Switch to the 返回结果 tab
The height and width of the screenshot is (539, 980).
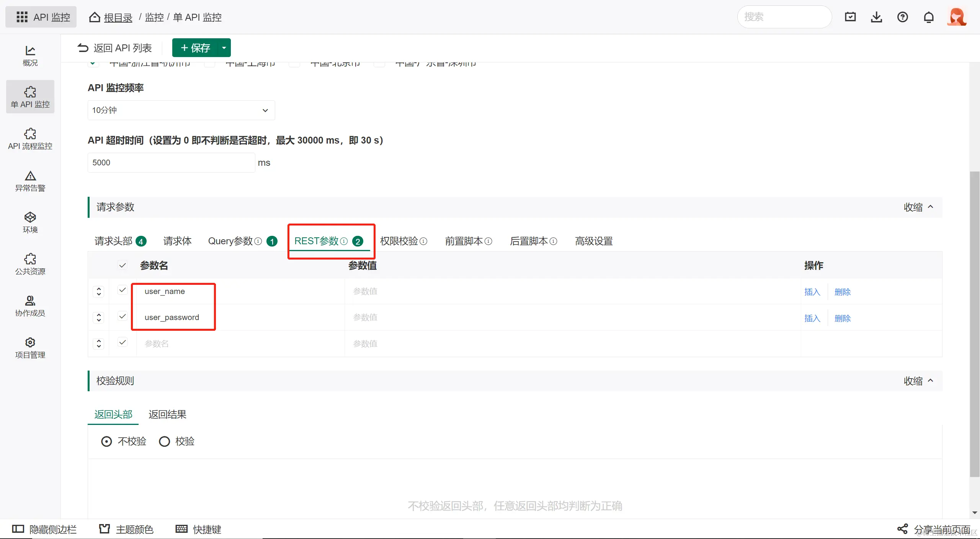click(167, 414)
